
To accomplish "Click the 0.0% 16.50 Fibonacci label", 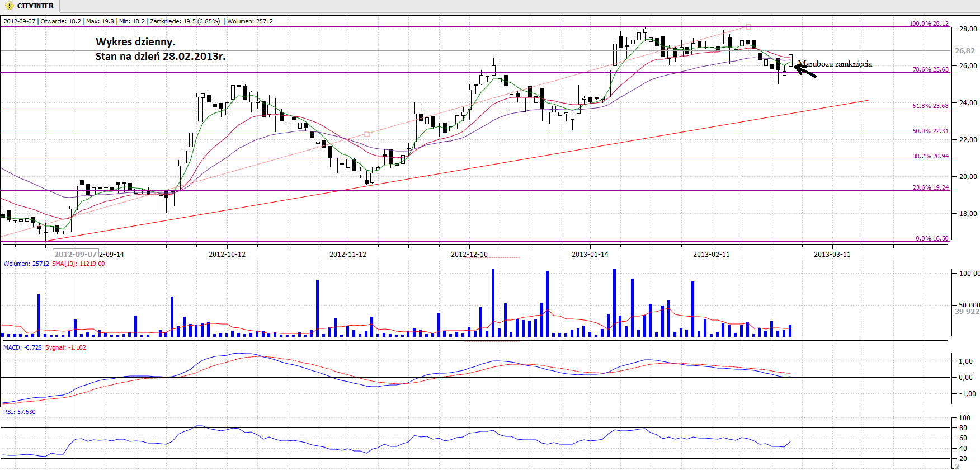I will click(932, 238).
